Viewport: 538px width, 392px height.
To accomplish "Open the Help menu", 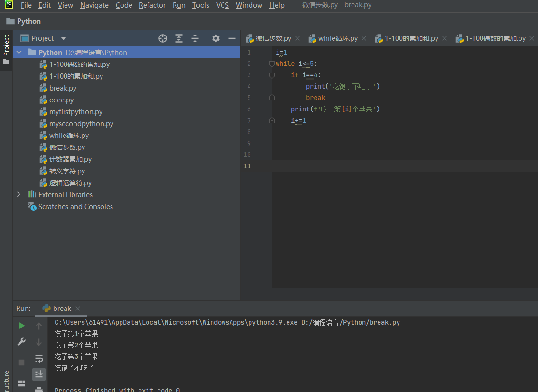I will (x=277, y=5).
